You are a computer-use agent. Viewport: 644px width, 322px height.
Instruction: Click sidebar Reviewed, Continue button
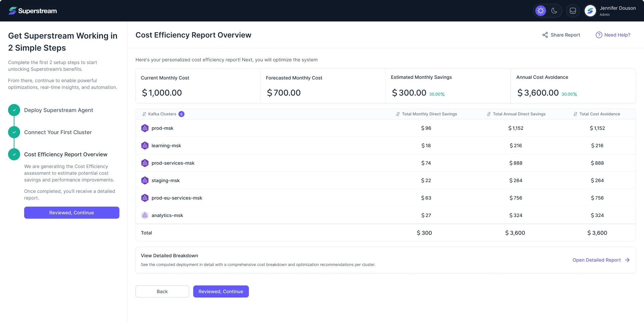tap(72, 213)
